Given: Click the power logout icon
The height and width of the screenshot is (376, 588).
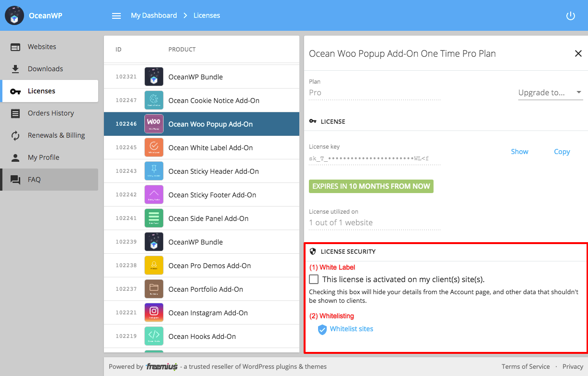Looking at the screenshot, I should pos(570,16).
